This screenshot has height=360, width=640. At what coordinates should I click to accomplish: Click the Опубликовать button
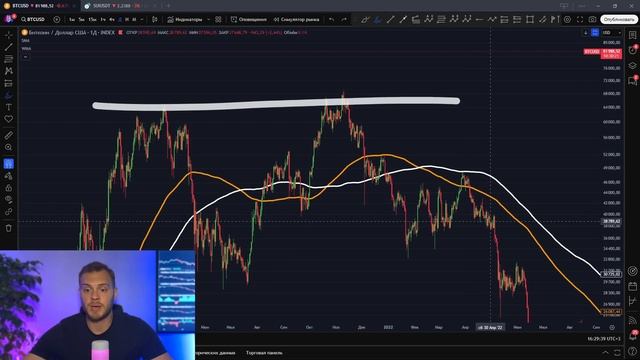(x=619, y=19)
